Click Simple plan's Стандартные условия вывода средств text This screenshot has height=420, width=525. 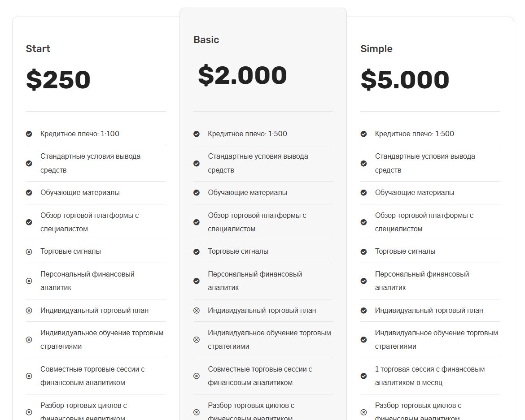(425, 163)
